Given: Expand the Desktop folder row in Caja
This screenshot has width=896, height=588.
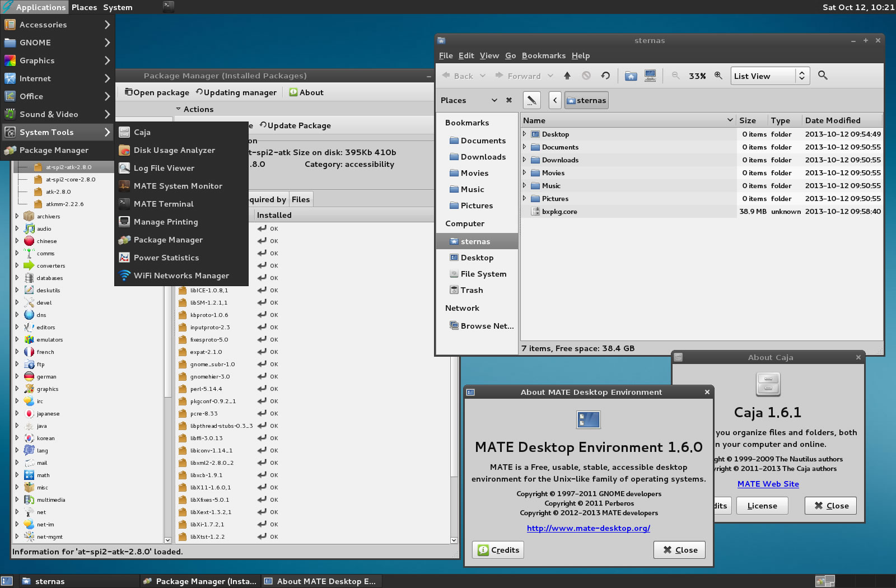Looking at the screenshot, I should click(x=524, y=134).
